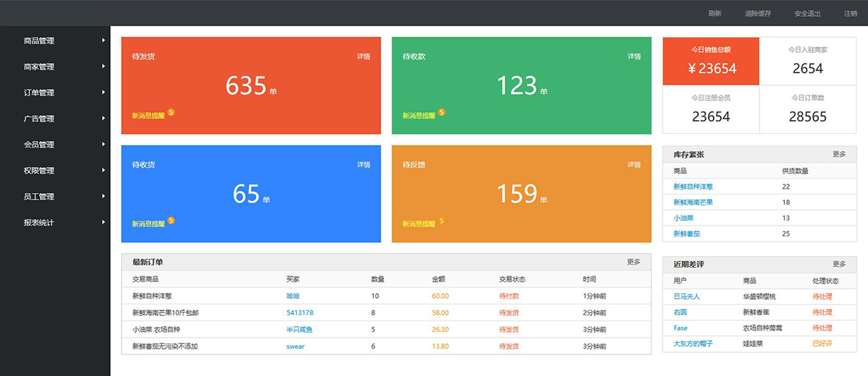Click the notification badge on the 待反馈 card

[441, 221]
